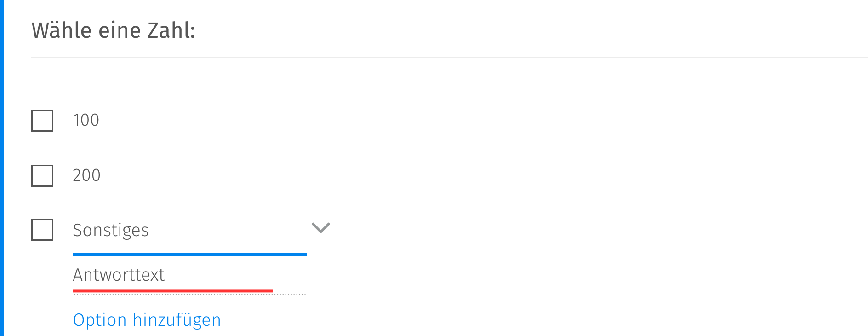Add a new answer via Option hinzufügen

coord(147,319)
